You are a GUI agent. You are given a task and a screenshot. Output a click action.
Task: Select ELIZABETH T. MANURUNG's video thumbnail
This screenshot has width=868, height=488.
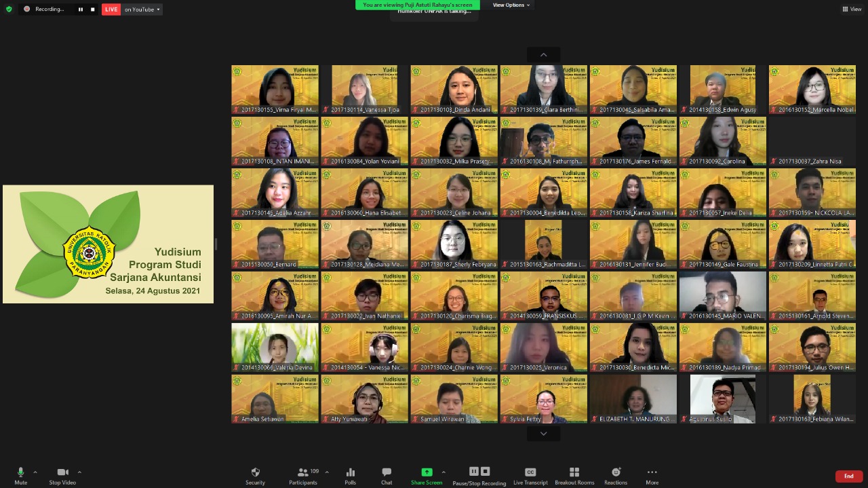(633, 399)
